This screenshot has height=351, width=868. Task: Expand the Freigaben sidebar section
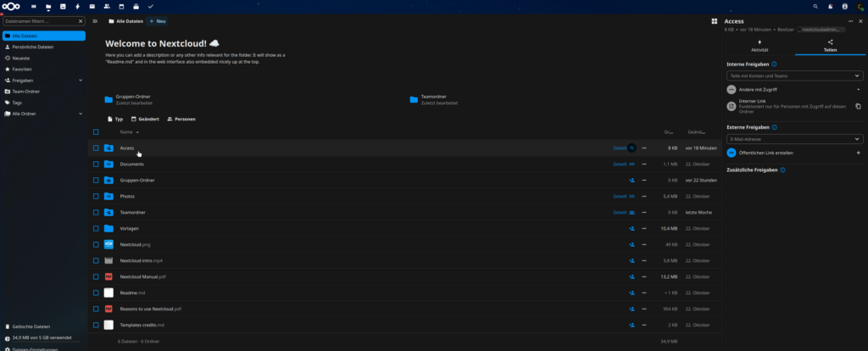(x=80, y=81)
